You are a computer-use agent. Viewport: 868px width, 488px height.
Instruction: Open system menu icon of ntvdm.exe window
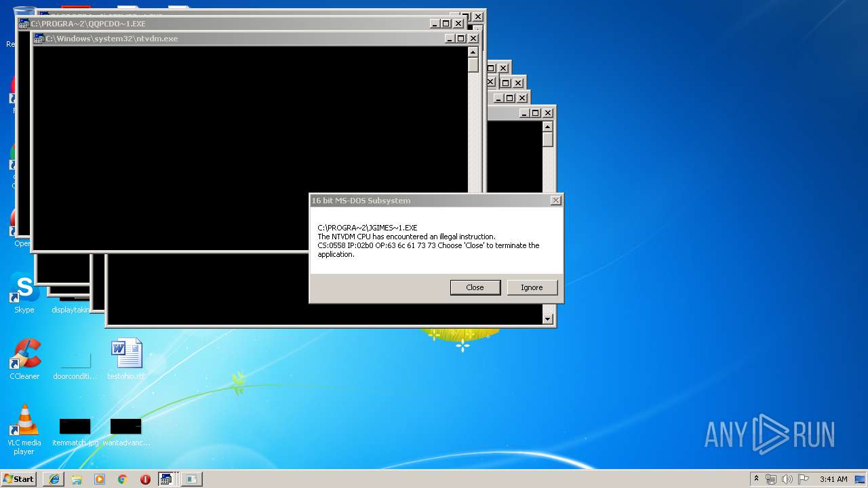[x=39, y=39]
